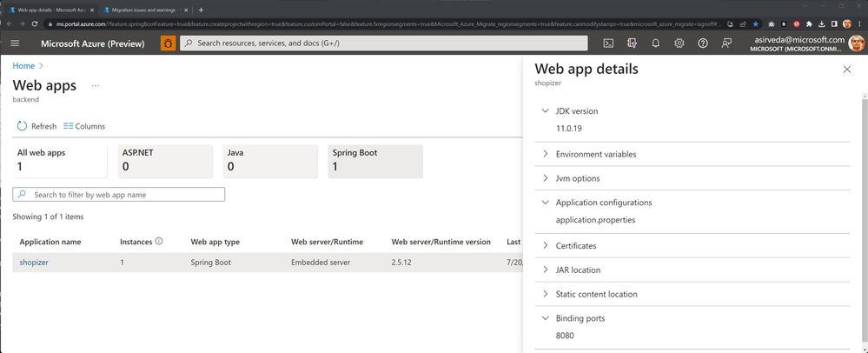Open the Feedback icon in Azure header
This screenshot has width=868, height=353.
click(x=727, y=43)
